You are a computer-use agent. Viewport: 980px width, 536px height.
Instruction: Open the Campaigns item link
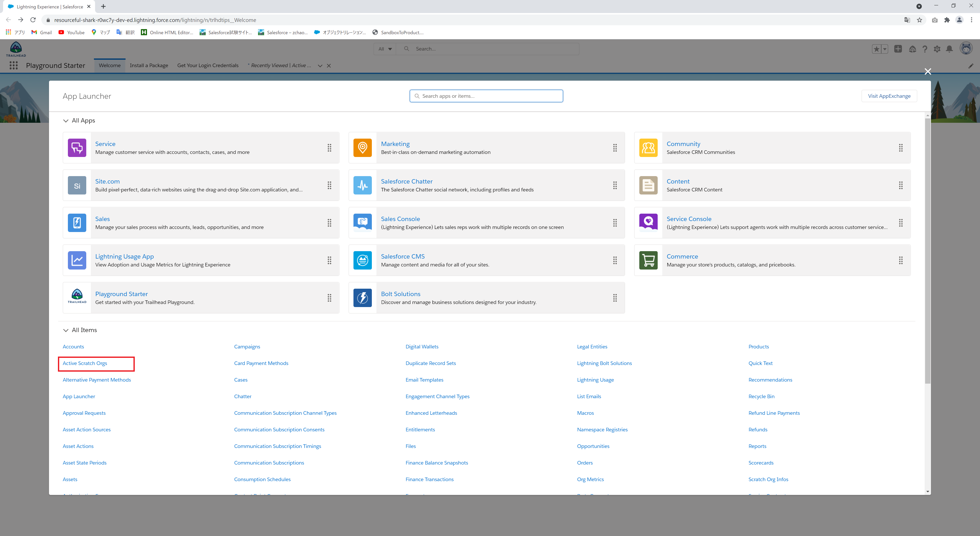pyautogui.click(x=247, y=347)
